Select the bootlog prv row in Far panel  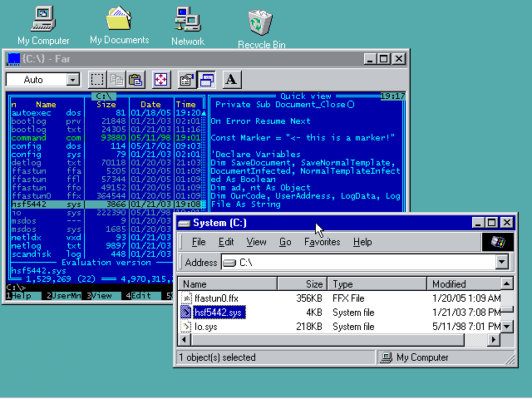coord(107,121)
